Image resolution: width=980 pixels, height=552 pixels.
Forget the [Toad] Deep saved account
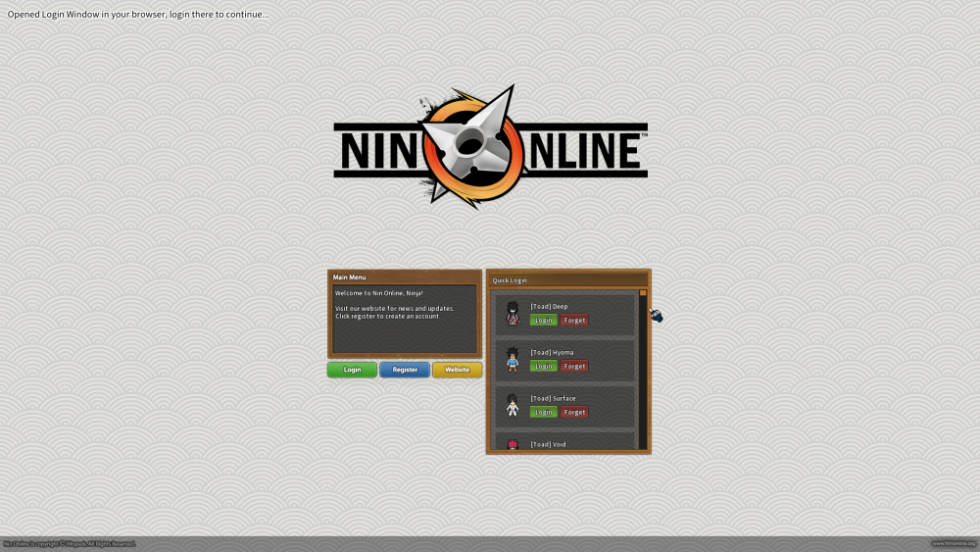[574, 321]
